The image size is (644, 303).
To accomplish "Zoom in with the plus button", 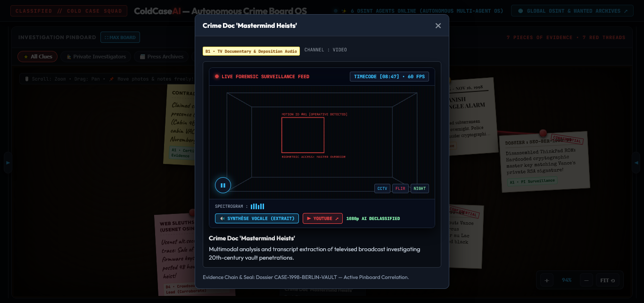I will tap(547, 280).
